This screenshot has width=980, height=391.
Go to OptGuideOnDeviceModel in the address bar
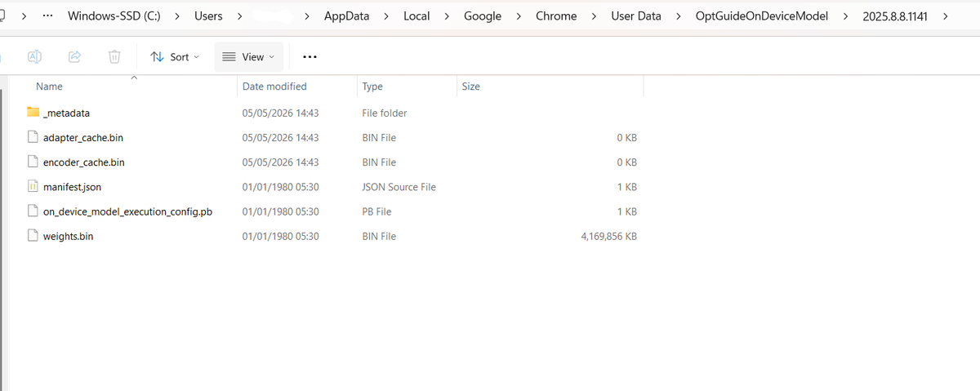click(x=761, y=16)
